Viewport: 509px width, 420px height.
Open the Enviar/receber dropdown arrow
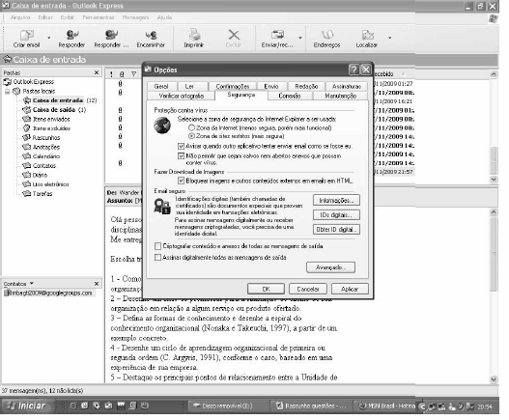pos(300,38)
